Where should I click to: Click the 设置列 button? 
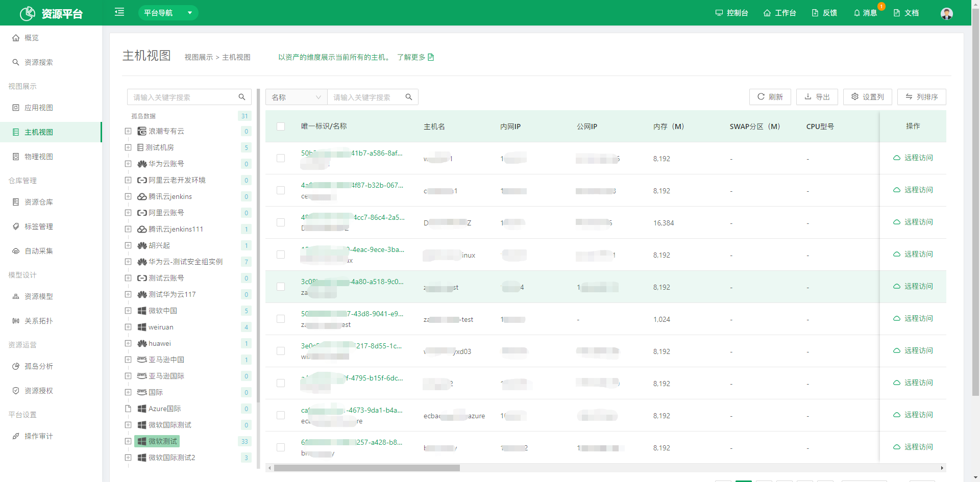[867, 97]
